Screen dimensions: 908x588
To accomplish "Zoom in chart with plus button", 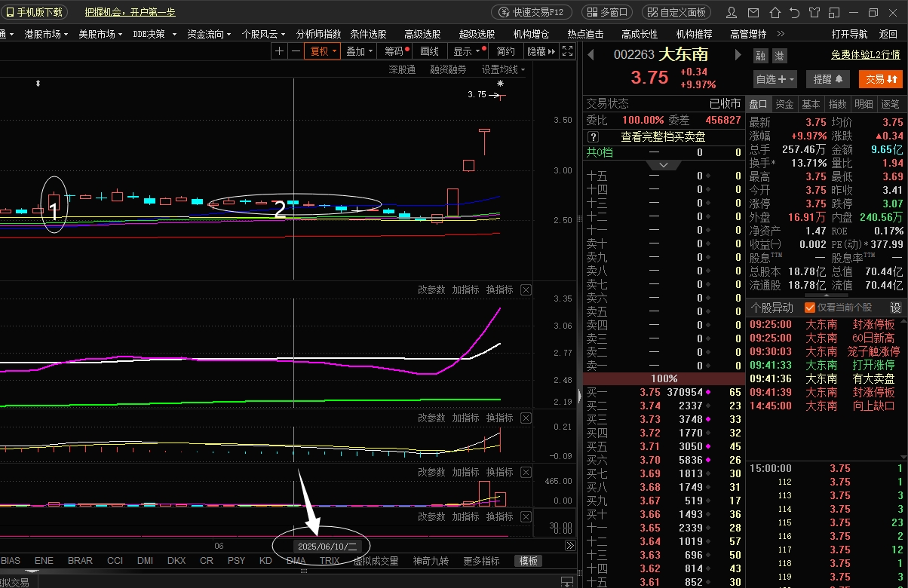I will coord(280,51).
